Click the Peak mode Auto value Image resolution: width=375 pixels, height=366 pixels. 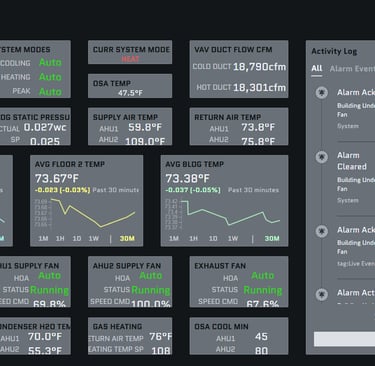coord(50,92)
